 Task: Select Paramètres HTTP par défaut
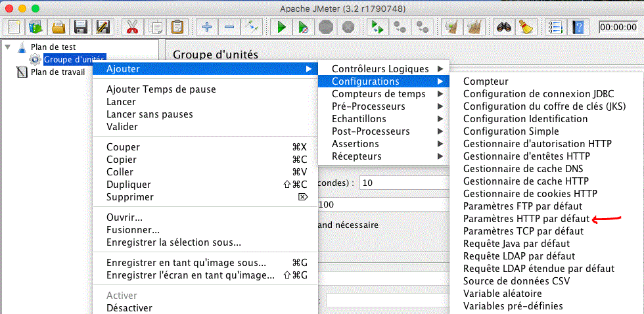(x=526, y=218)
